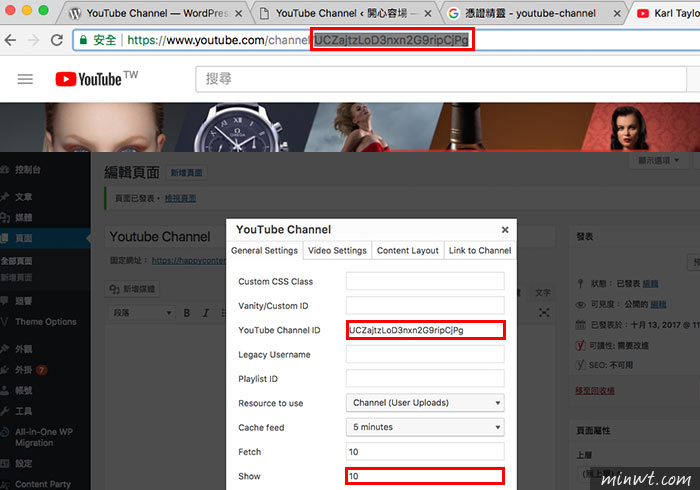Image resolution: width=700 pixels, height=490 pixels.
Task: Click the Show number field
Action: click(425, 476)
